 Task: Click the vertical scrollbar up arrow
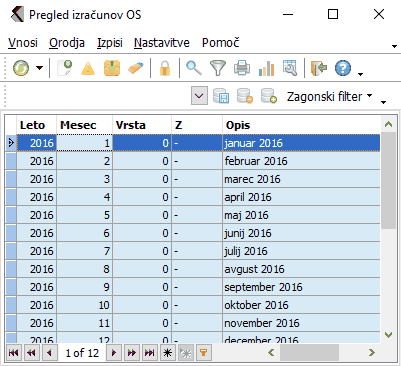tap(388, 124)
